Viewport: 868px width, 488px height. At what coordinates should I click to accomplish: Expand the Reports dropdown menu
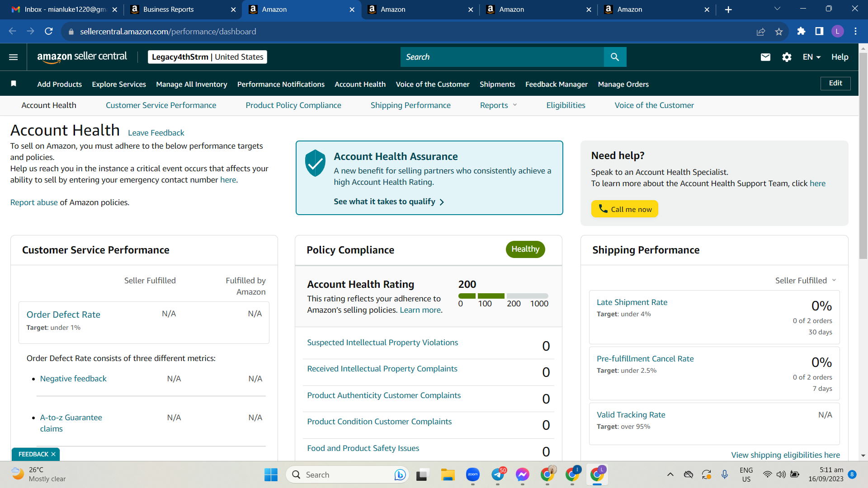498,105
